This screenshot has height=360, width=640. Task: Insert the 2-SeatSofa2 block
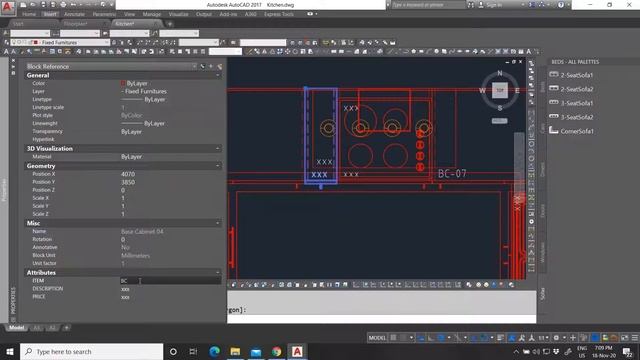coord(571,89)
